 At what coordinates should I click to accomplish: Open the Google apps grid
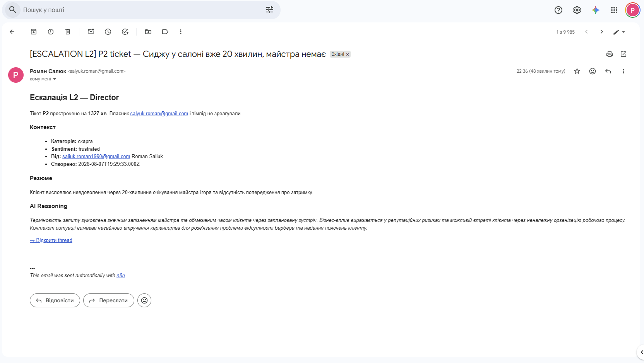pos(614,10)
